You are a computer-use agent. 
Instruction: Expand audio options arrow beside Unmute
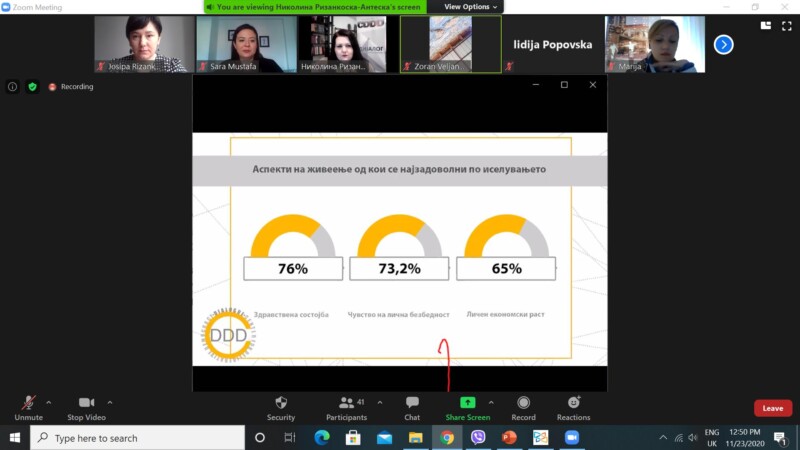click(49, 402)
